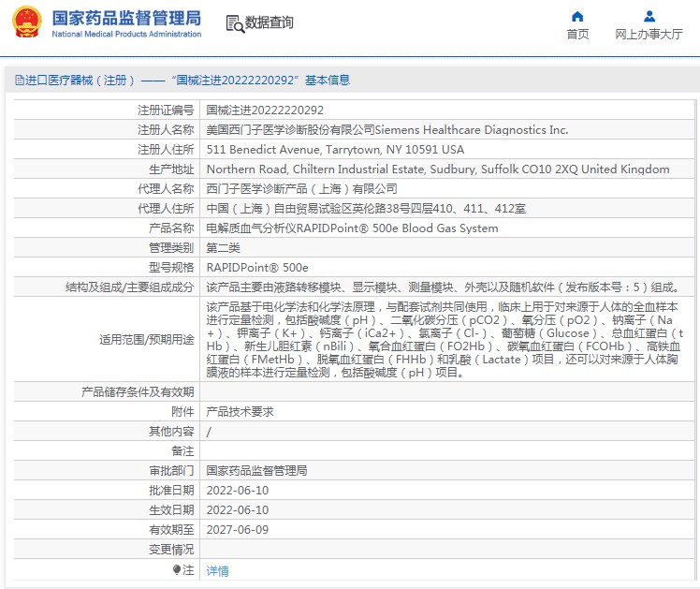This screenshot has width=700, height=589.
Task: Click the 首页 home icon
Action: point(577,17)
